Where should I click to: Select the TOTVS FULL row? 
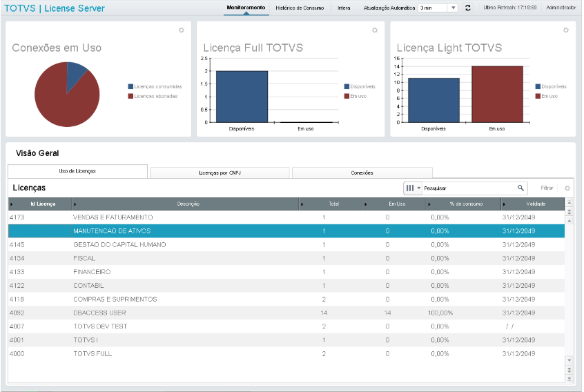[286, 353]
